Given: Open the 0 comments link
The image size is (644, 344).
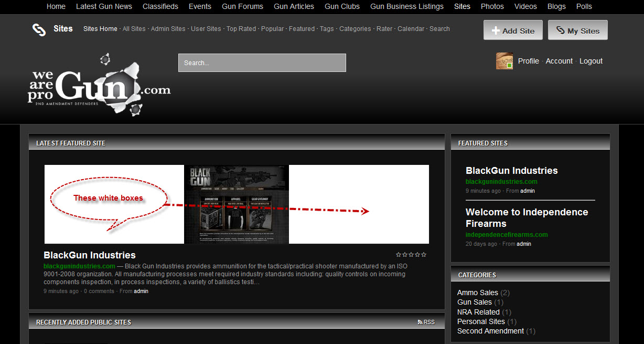Looking at the screenshot, I should (x=99, y=291).
